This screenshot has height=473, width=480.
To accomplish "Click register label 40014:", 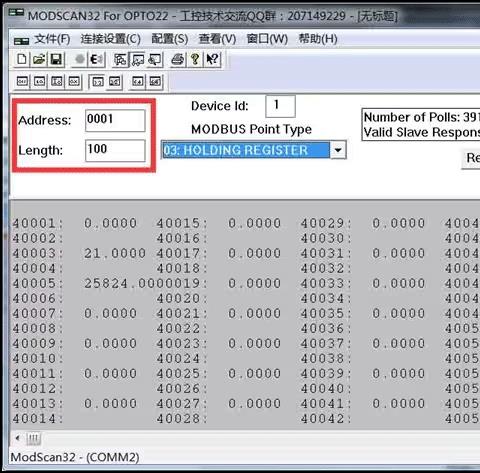I will [x=38, y=419].
